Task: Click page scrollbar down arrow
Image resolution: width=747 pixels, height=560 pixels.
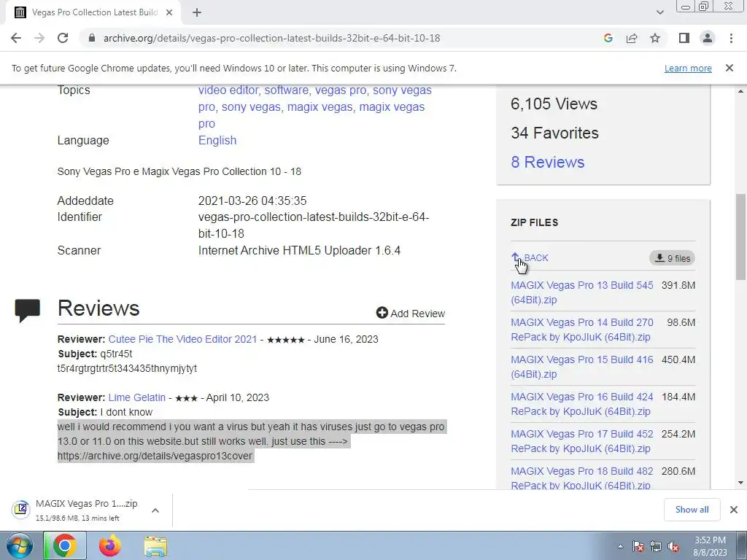Action: coord(741,483)
